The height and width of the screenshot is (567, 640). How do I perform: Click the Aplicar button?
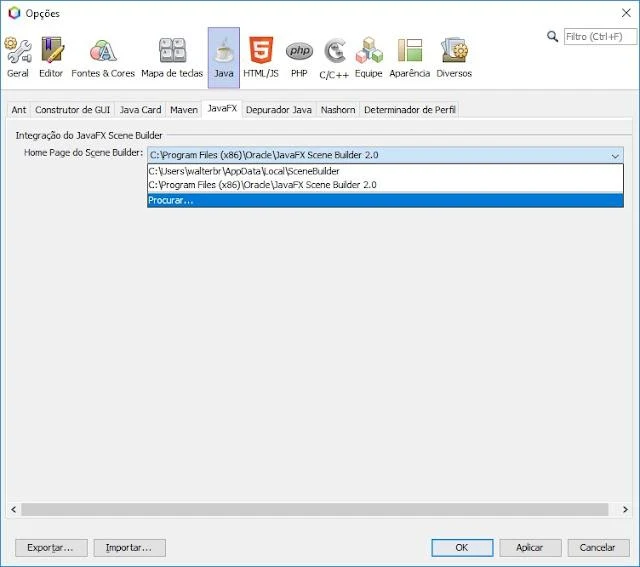[x=530, y=548]
